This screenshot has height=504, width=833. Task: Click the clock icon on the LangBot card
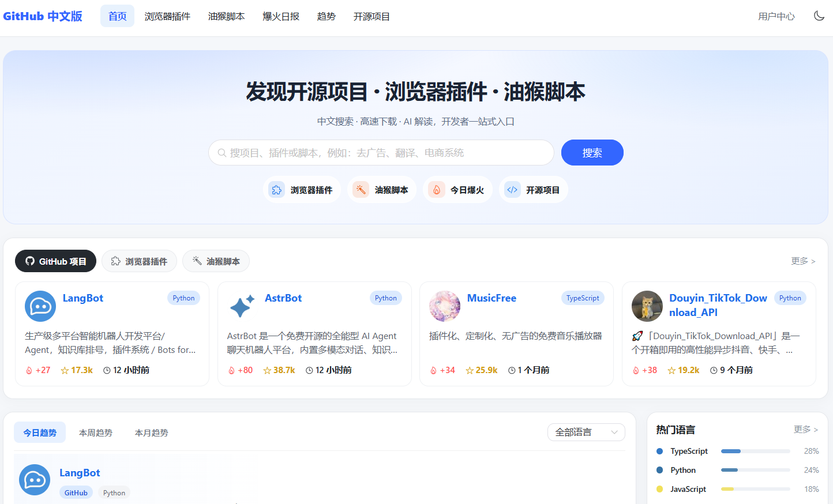click(x=107, y=370)
